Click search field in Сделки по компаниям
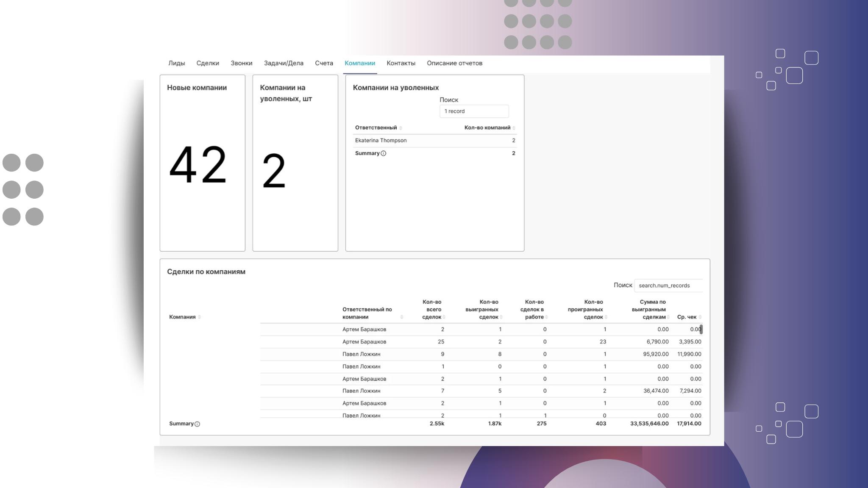Image resolution: width=868 pixels, height=488 pixels. pyautogui.click(x=668, y=286)
